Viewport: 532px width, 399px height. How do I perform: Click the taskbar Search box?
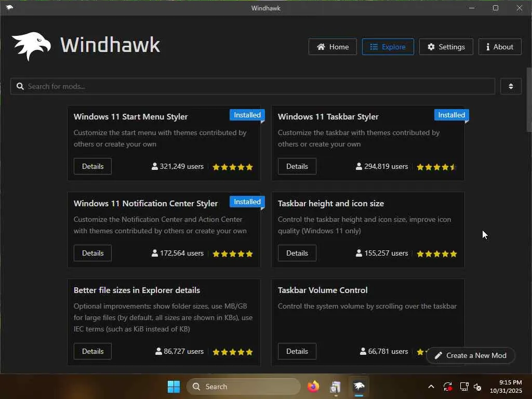(x=243, y=387)
